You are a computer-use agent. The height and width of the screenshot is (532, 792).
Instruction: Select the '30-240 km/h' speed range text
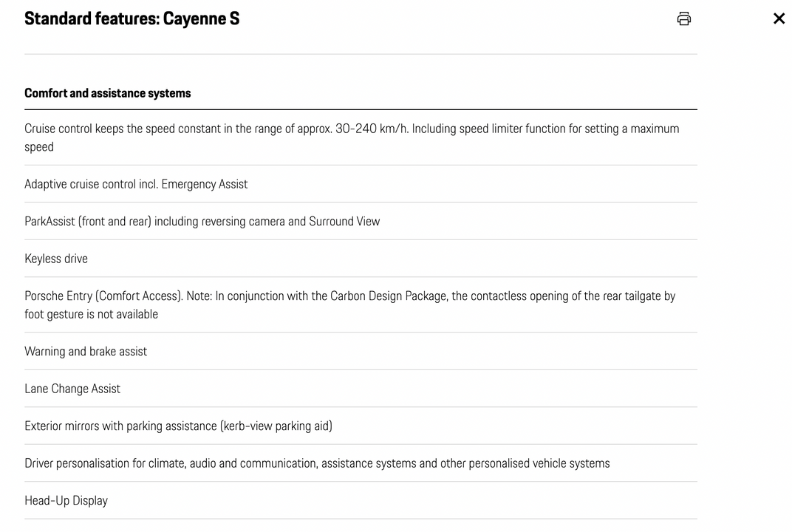372,129
